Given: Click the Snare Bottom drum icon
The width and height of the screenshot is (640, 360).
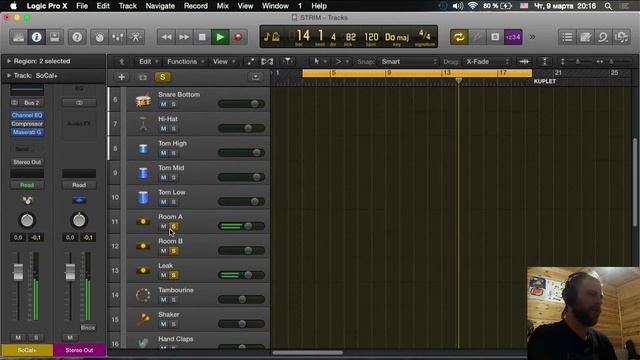Looking at the screenshot, I should pos(143,100).
